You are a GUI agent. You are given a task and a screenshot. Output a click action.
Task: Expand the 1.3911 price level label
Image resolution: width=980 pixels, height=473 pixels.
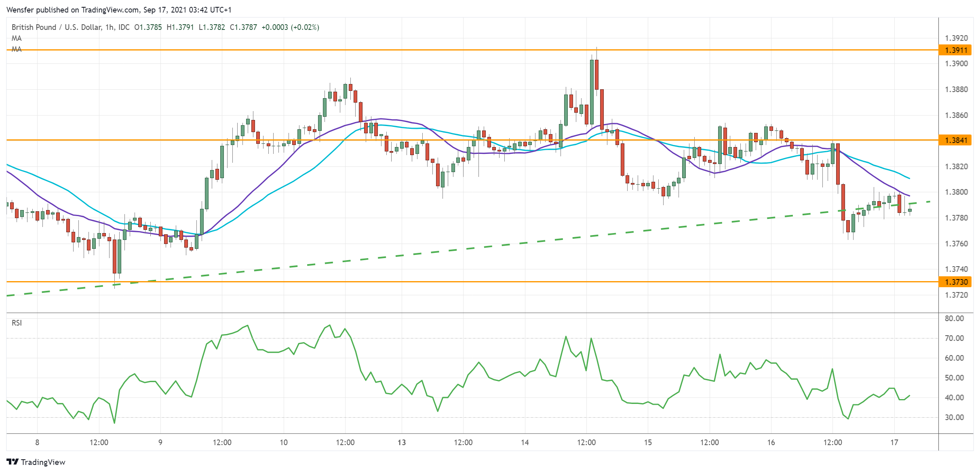[x=957, y=50]
